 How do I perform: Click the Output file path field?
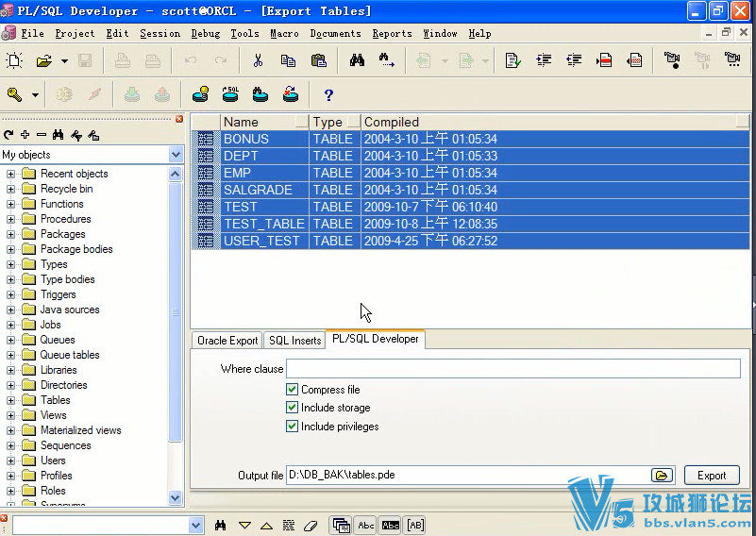[468, 475]
